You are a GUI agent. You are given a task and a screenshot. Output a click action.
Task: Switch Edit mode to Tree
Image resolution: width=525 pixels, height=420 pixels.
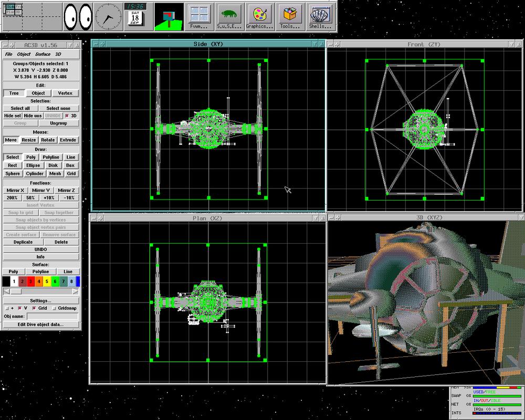[x=14, y=93]
